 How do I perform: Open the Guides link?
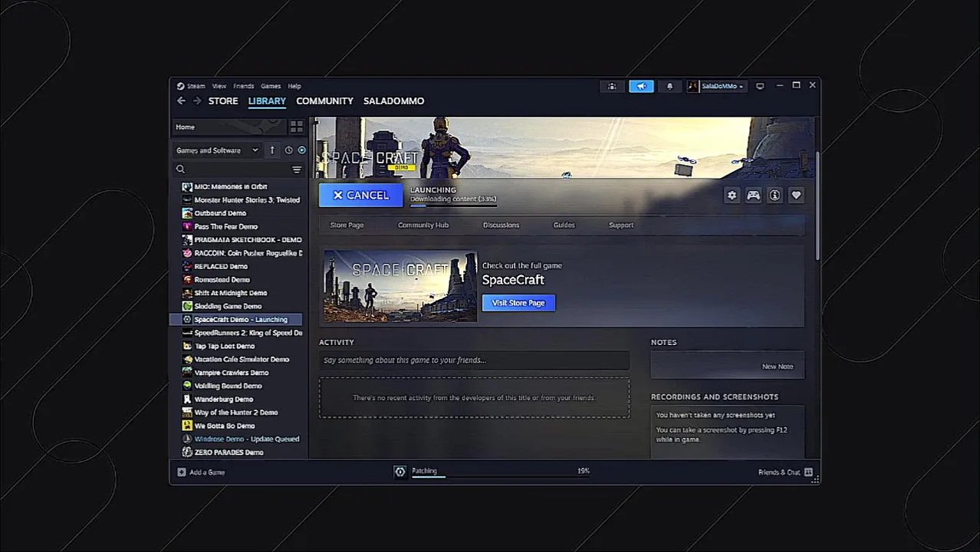click(564, 225)
